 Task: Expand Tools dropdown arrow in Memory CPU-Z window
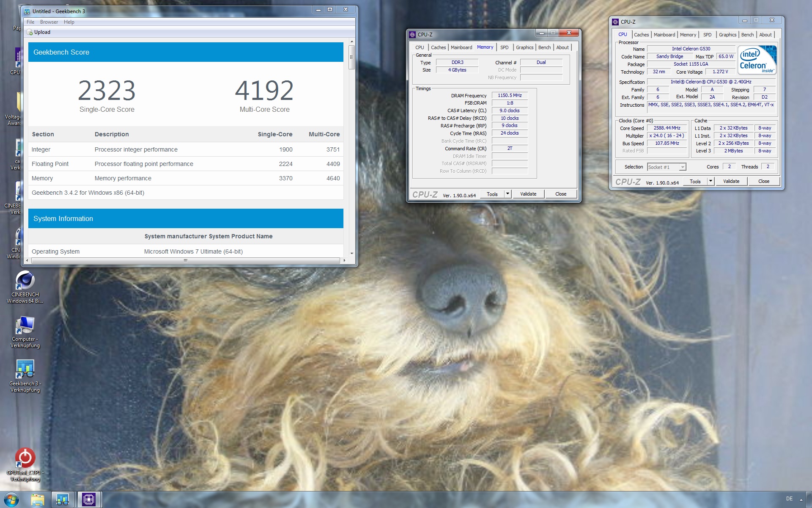508,194
